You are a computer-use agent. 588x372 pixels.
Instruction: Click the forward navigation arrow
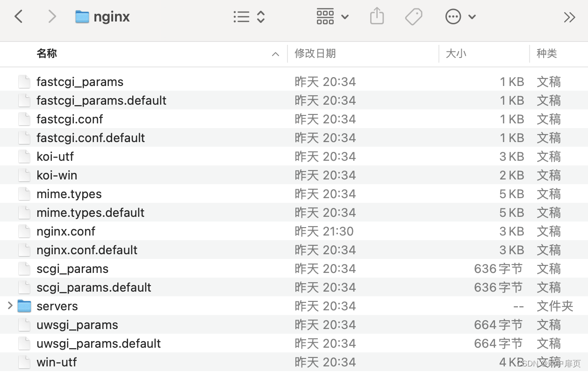52,16
